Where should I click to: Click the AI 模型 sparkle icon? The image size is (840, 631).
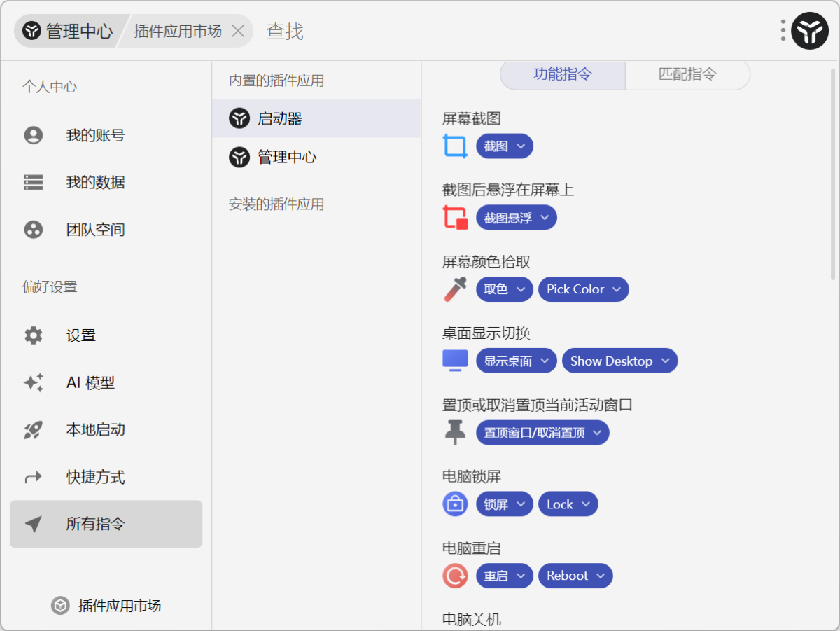(x=34, y=382)
